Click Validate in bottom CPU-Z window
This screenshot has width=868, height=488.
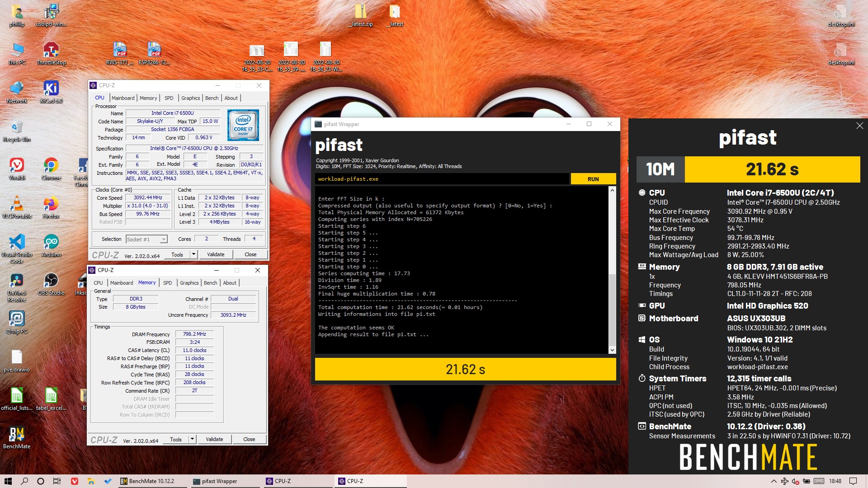pyautogui.click(x=214, y=439)
